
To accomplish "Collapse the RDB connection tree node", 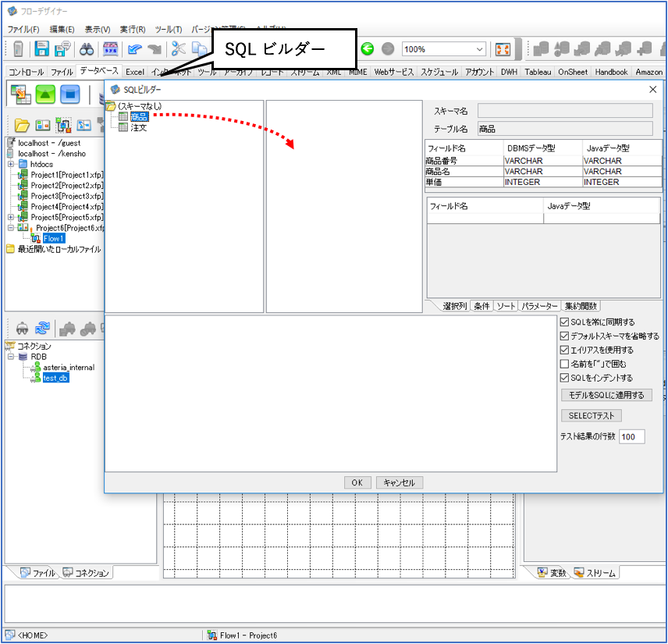I will click(11, 357).
